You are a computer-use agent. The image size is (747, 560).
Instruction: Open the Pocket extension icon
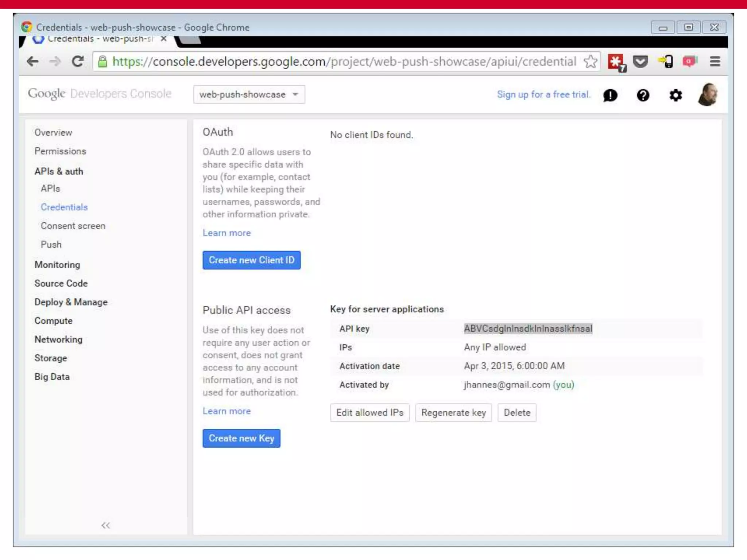point(640,61)
